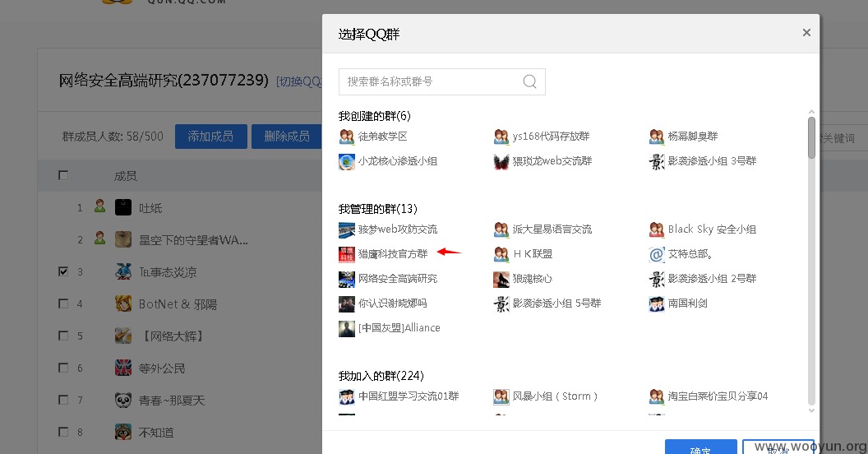Click the 删除成员 button

tap(287, 137)
